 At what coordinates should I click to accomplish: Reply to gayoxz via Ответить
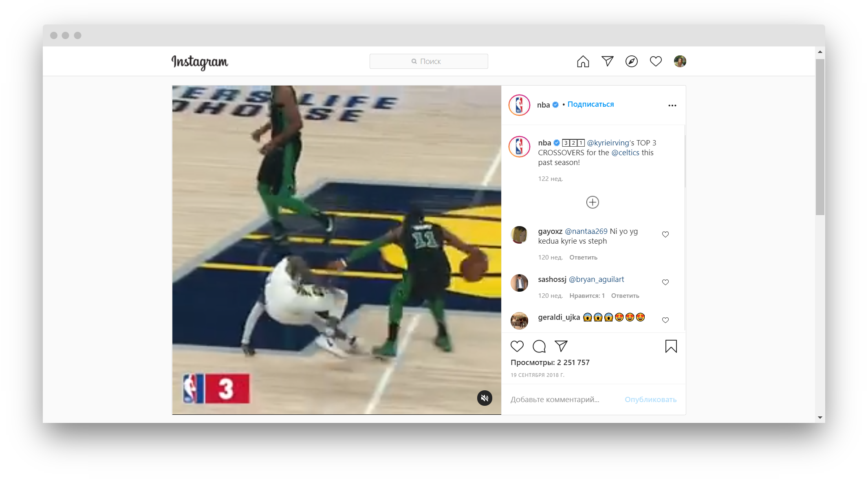coord(583,257)
